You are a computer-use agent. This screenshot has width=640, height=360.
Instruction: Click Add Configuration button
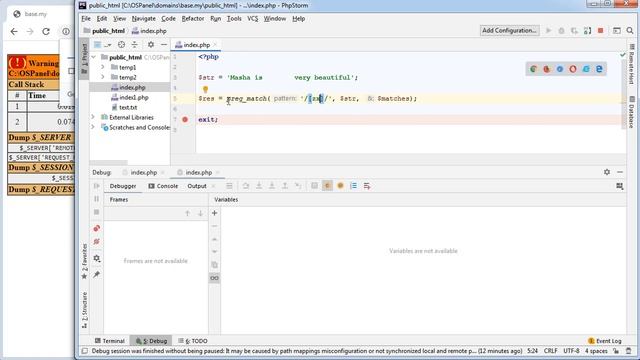[x=509, y=31]
